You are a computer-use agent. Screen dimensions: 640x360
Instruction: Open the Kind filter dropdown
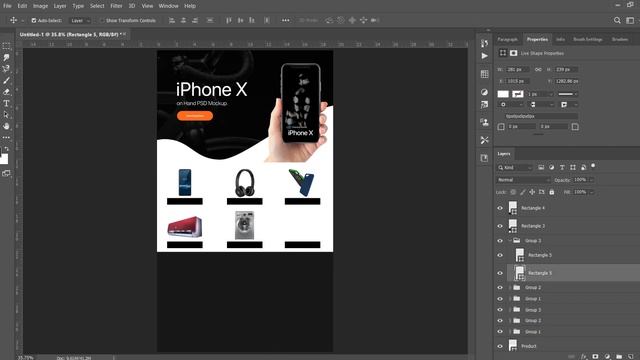[515, 167]
